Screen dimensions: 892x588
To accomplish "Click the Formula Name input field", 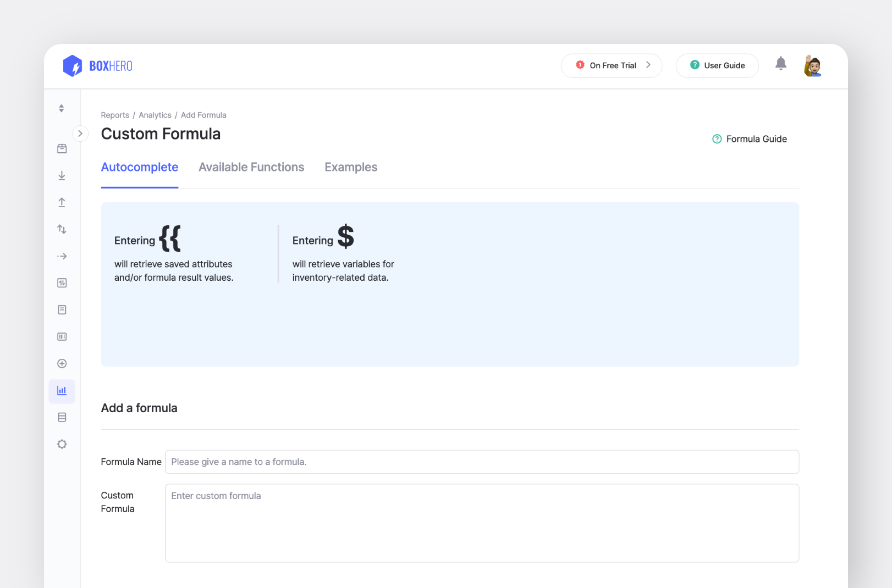I will pos(482,462).
